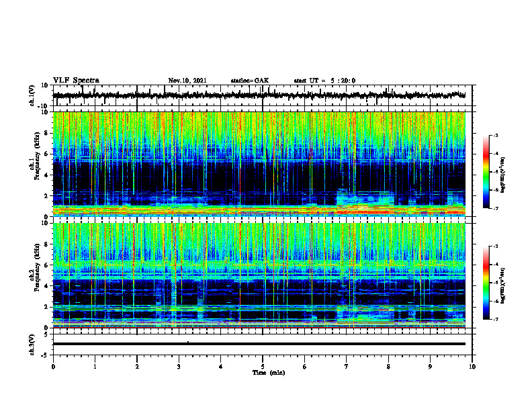Click the ch.3 flat black trace
The image size is (532, 411).
[259, 344]
